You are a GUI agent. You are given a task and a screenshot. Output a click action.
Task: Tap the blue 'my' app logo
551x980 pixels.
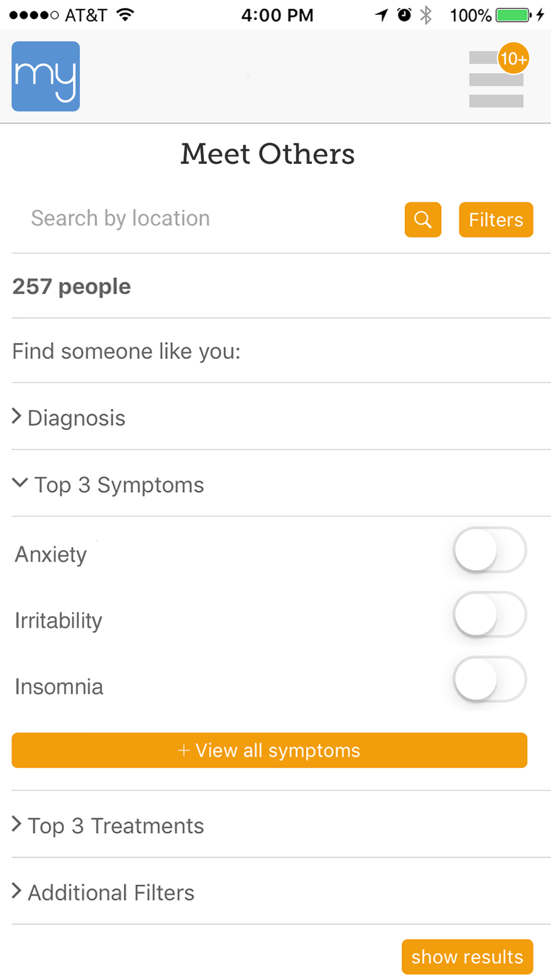46,76
